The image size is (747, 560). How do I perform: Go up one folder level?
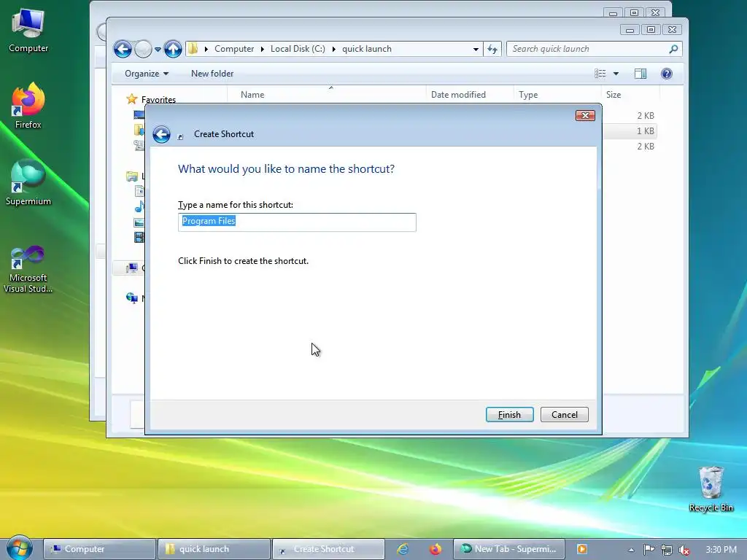pyautogui.click(x=173, y=49)
